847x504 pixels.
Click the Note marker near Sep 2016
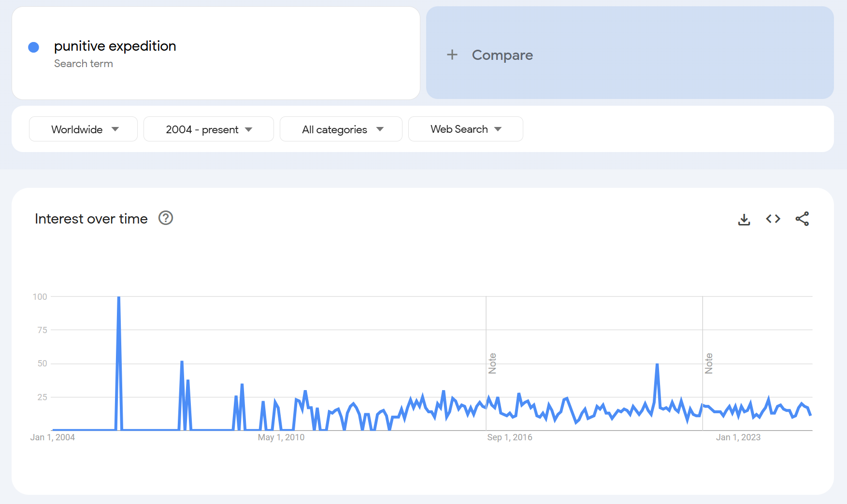(492, 364)
